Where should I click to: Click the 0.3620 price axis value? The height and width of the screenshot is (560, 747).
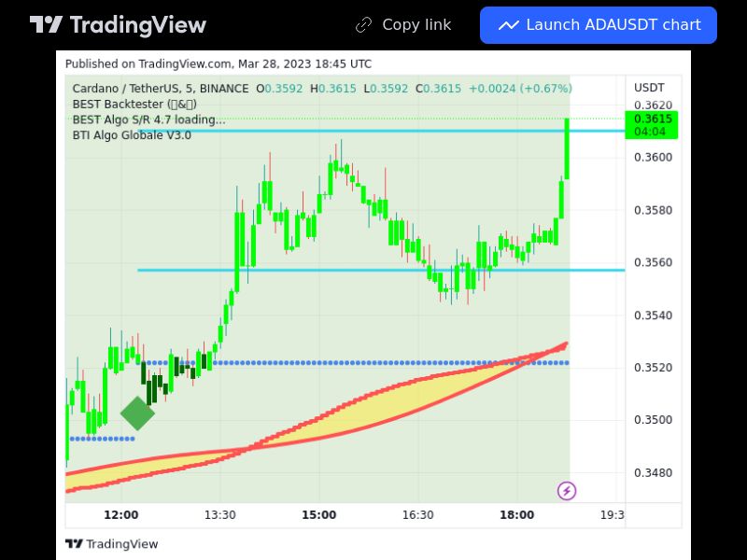653,105
